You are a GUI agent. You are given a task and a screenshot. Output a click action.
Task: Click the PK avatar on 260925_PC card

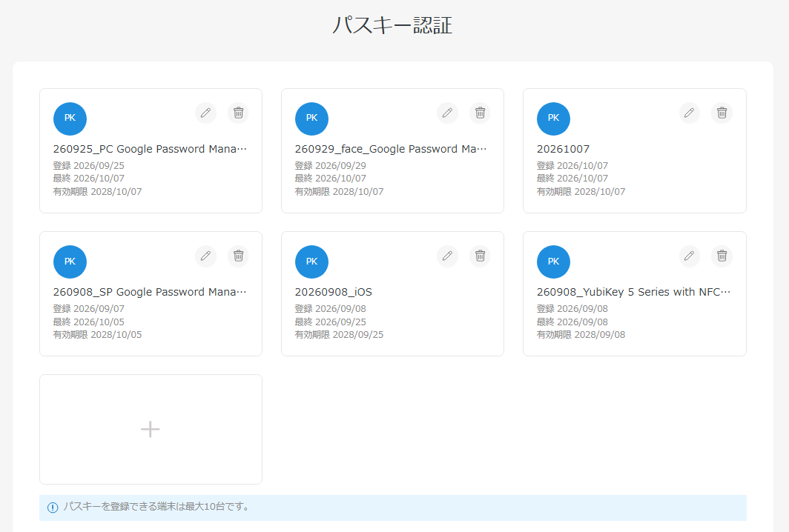[x=70, y=119]
